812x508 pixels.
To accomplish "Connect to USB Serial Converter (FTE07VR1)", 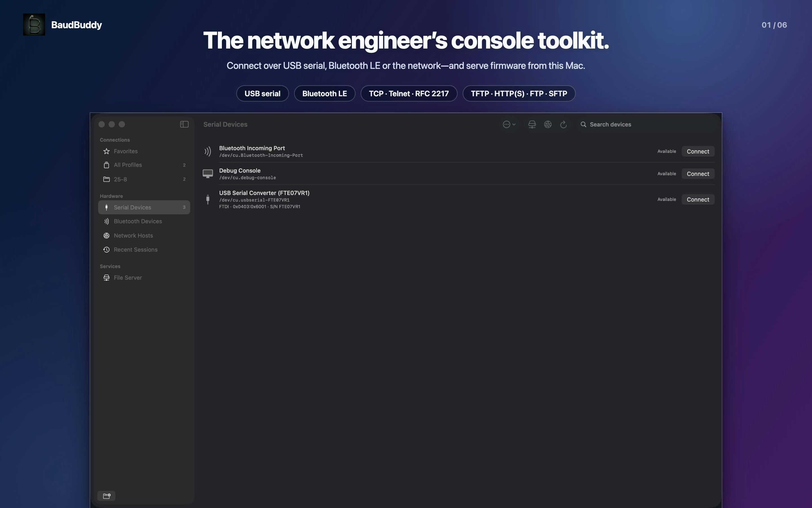I will coord(698,200).
